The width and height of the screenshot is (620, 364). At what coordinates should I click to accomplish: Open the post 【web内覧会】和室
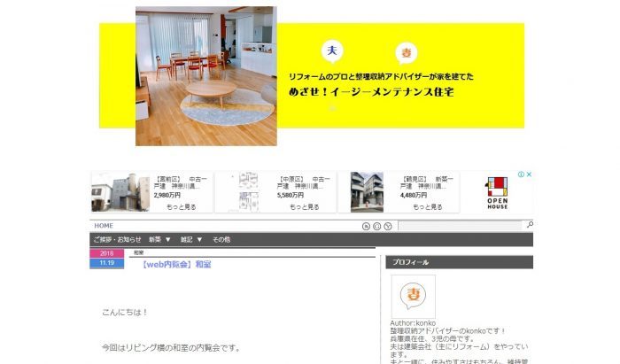(176, 265)
